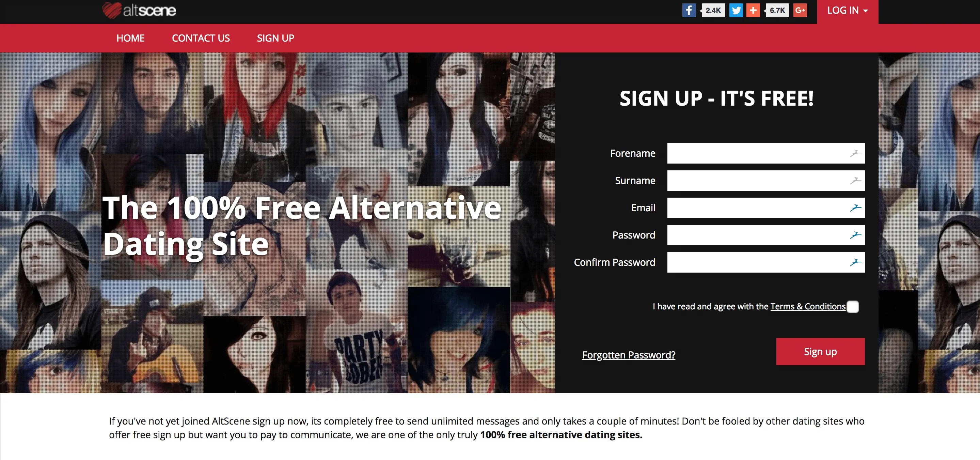Image resolution: width=980 pixels, height=460 pixels.
Task: Click the red Sign up button
Action: (820, 351)
